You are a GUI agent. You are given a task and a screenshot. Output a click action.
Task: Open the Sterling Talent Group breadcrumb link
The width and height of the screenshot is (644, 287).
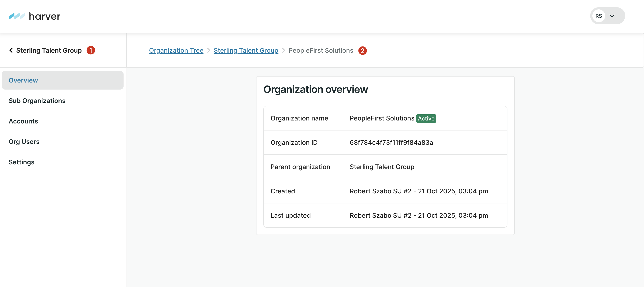246,51
